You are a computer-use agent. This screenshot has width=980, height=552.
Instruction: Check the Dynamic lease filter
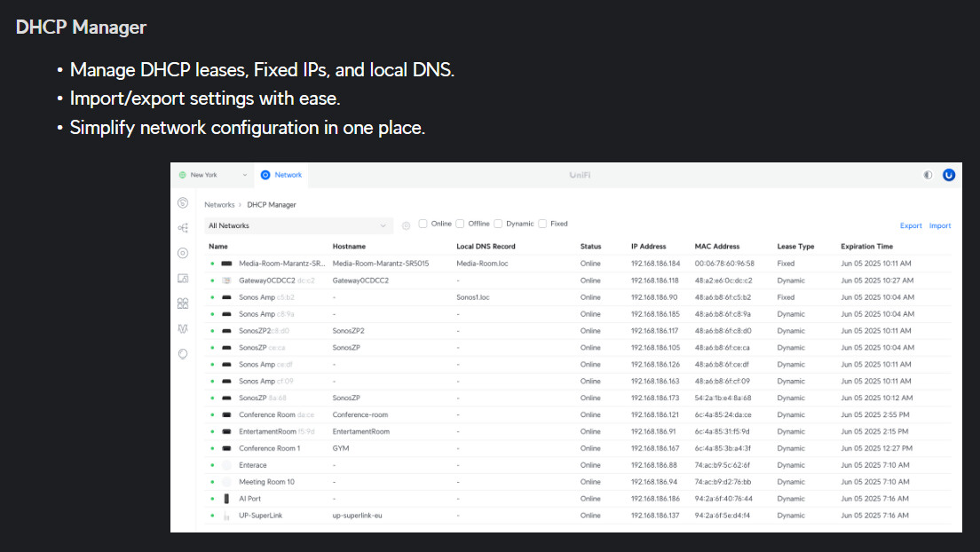498,224
